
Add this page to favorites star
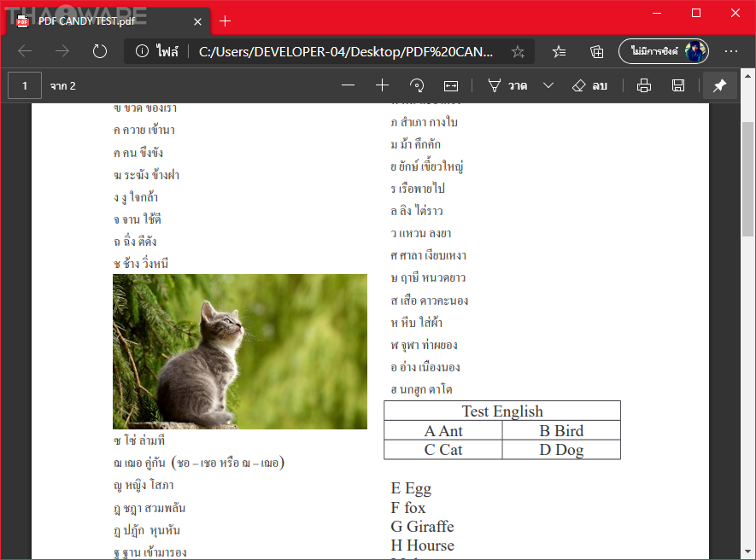518,51
